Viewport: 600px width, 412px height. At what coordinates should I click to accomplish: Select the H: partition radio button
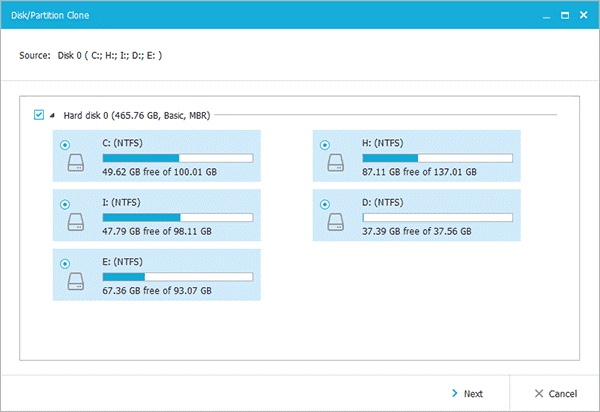pos(325,143)
